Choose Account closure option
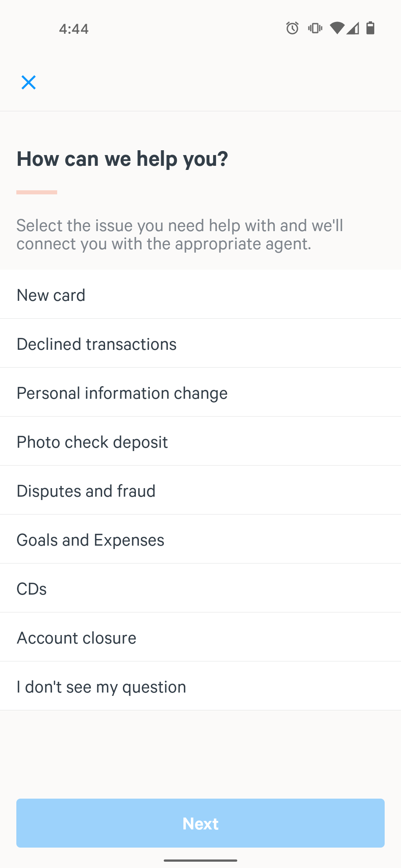This screenshot has height=868, width=401. coord(200,637)
